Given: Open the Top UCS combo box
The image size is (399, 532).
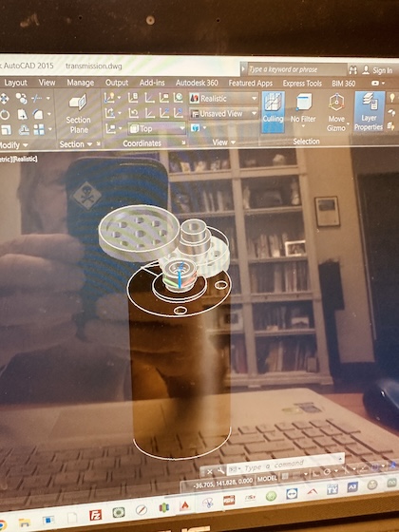Looking at the screenshot, I should click(157, 128).
